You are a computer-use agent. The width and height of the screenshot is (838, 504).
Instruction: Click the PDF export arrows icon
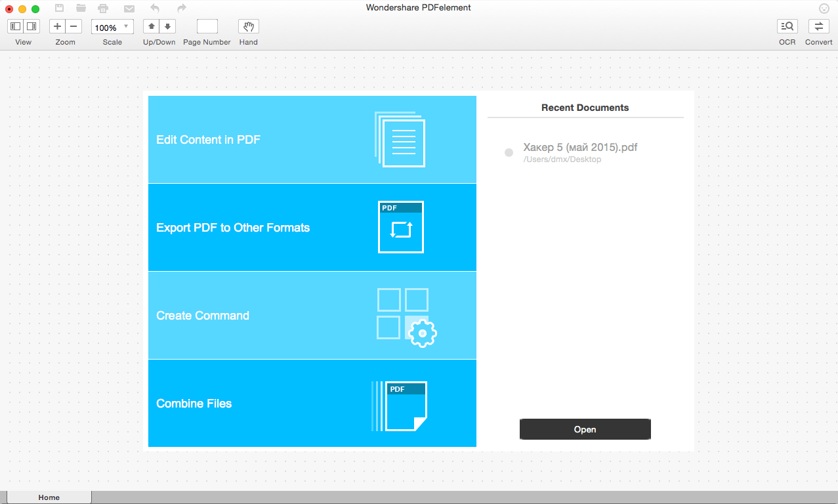(401, 227)
